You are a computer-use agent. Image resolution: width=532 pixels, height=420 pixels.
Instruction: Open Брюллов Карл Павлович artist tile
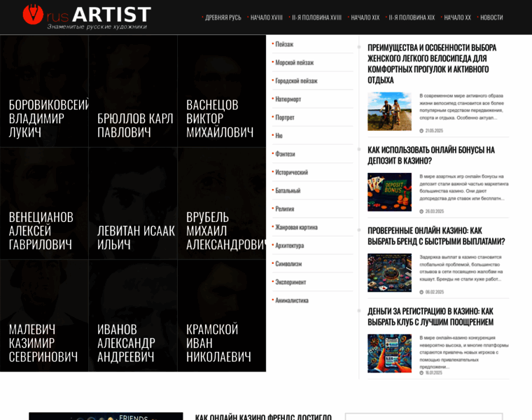pyautogui.click(x=133, y=91)
